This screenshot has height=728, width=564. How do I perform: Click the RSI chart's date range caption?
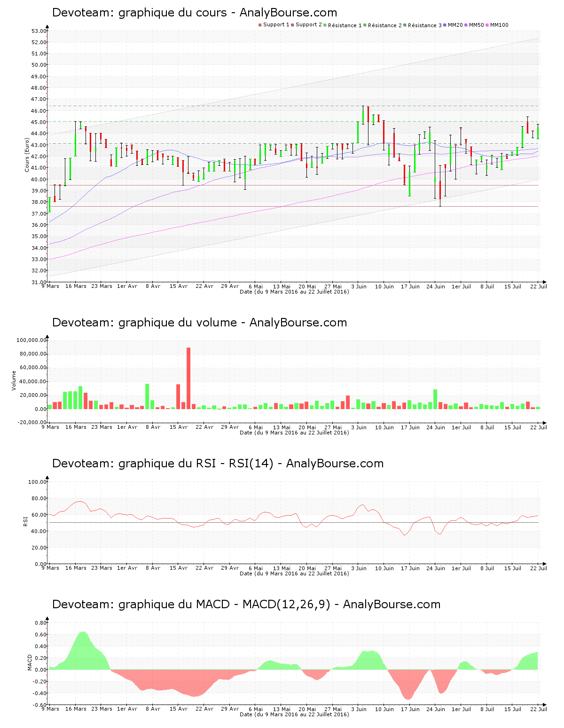294,573
